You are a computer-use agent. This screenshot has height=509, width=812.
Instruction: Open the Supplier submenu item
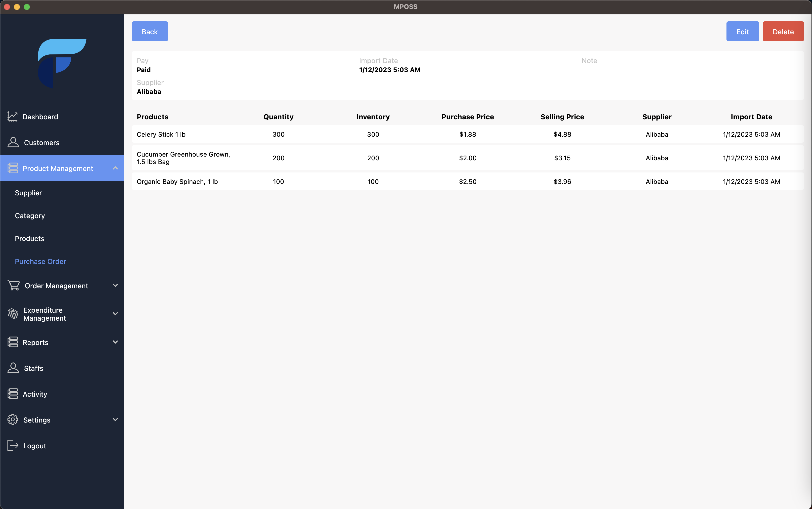(28, 193)
